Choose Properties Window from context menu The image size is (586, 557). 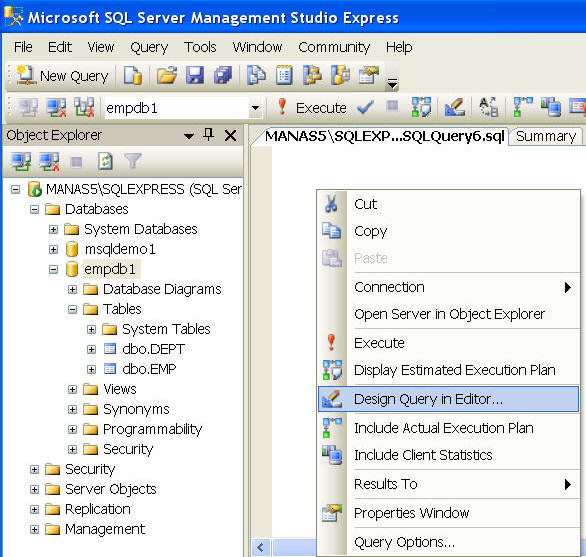448,513
